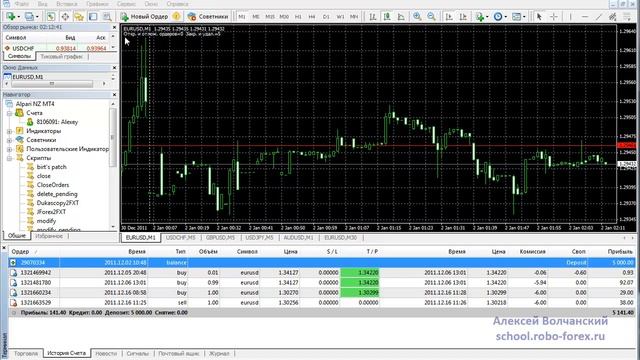Select the Equidistant Channel tool

pos(613,17)
